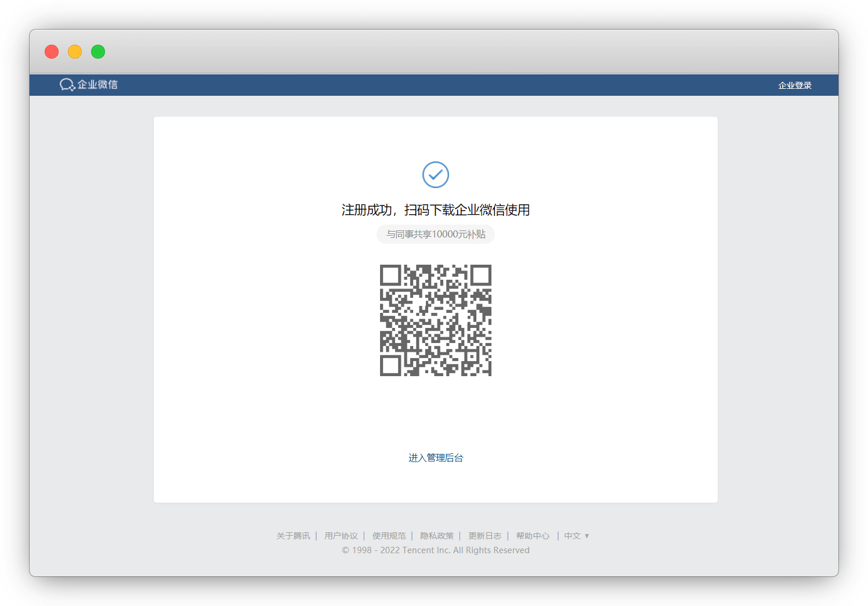Click the blue success checkmark icon
This screenshot has width=868, height=606.
(435, 175)
